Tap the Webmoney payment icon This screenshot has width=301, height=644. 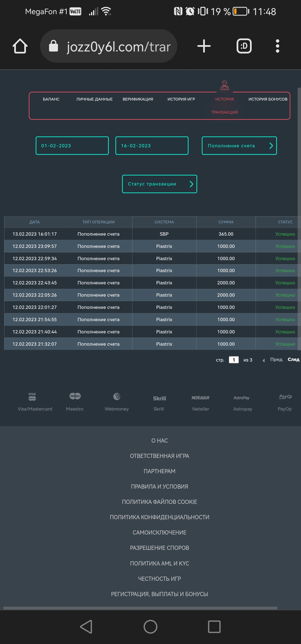(x=117, y=396)
